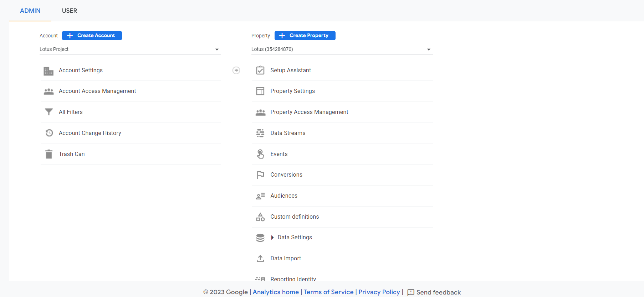Click the Send feedback speech bubble icon
The image size is (644, 297).
pyautogui.click(x=411, y=292)
